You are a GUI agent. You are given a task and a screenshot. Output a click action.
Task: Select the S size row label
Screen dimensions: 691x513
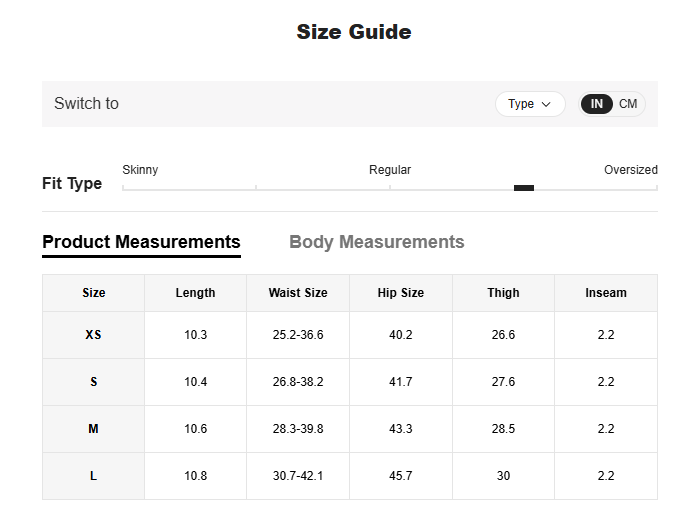[94, 382]
